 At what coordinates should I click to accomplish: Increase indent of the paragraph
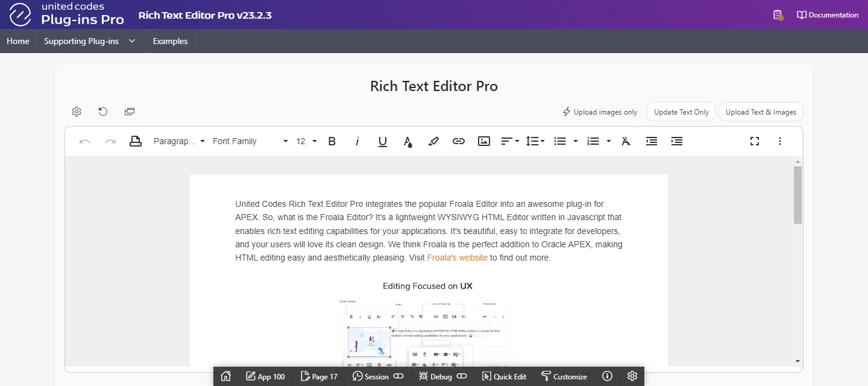click(676, 141)
